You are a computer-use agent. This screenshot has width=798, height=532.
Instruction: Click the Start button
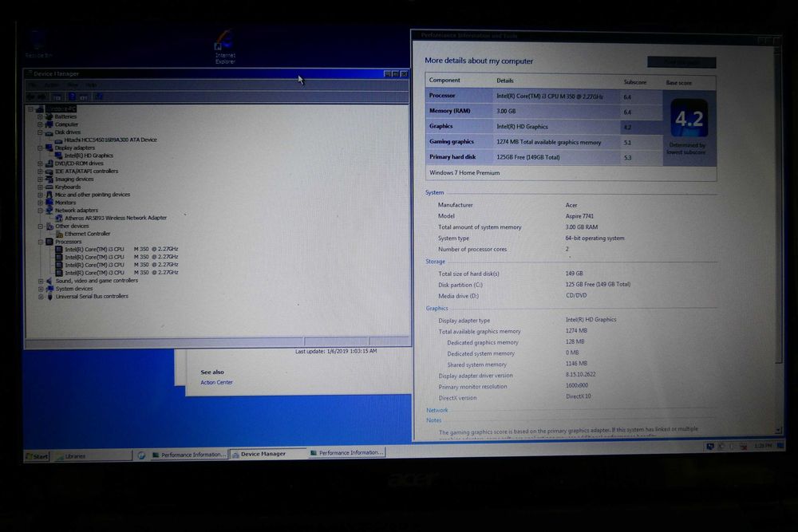[37, 456]
